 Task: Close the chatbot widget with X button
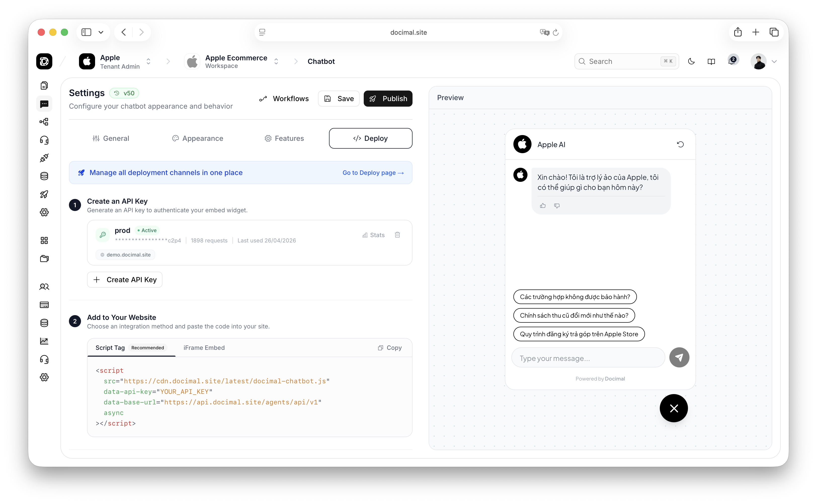tap(674, 408)
